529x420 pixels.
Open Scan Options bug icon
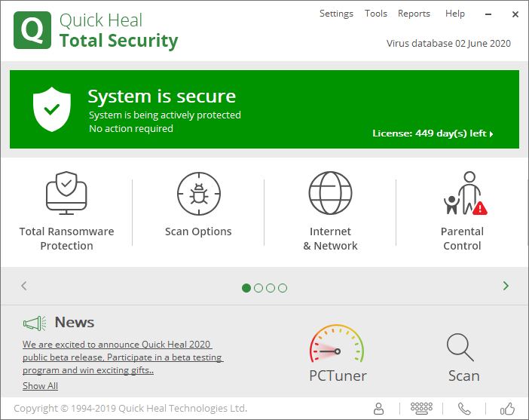(x=198, y=195)
